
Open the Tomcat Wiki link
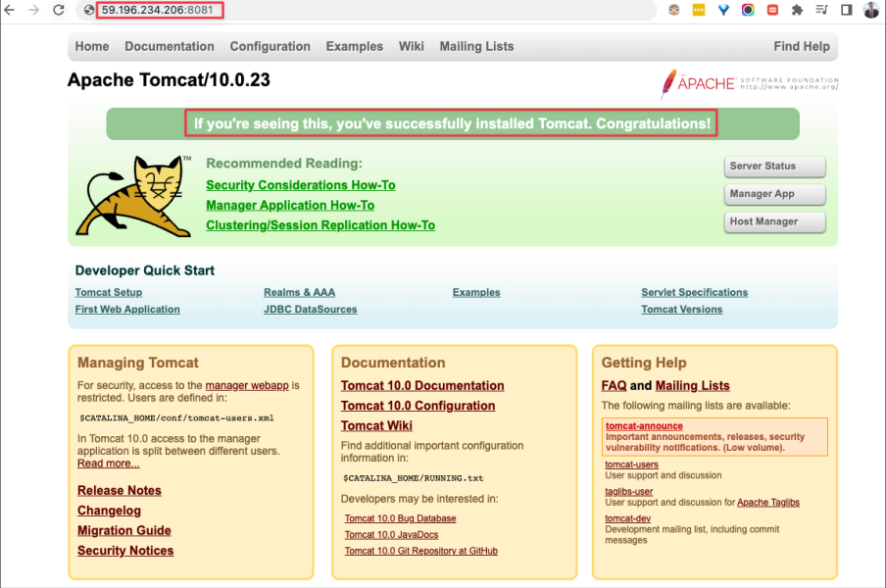[x=376, y=426]
